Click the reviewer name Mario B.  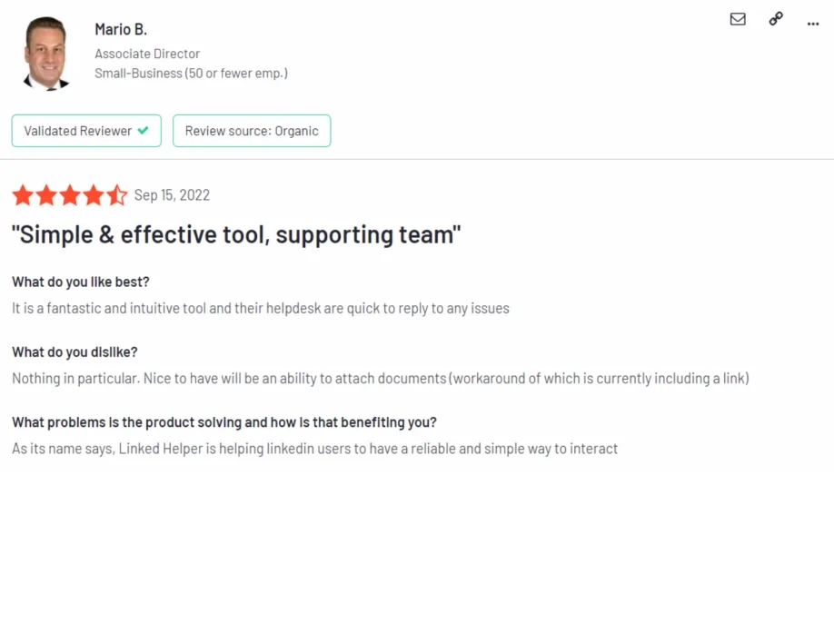point(121,30)
